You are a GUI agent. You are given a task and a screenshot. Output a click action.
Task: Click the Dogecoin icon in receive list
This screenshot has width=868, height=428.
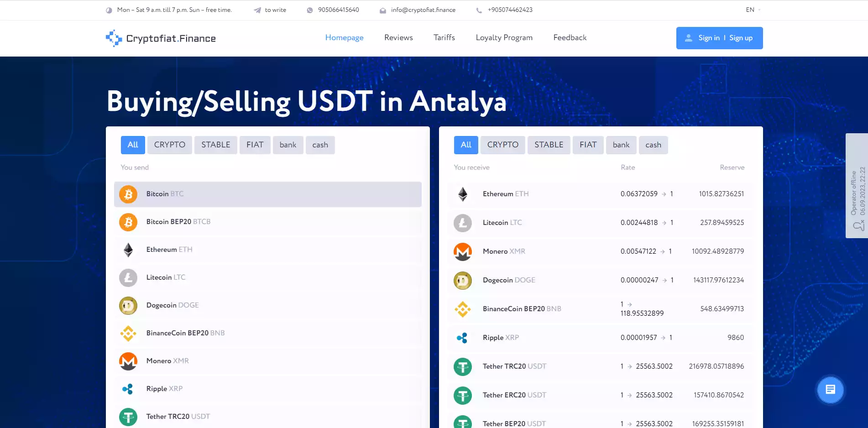[463, 281]
